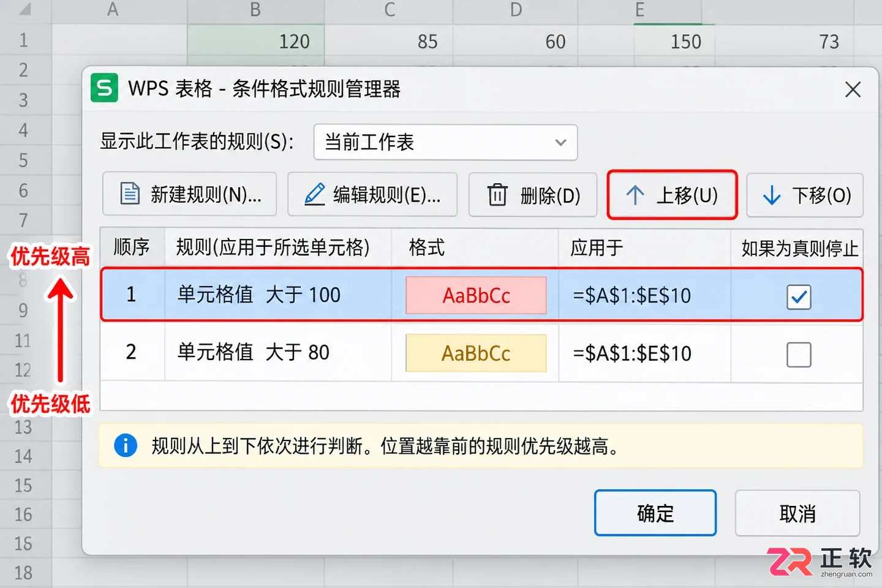Click the 应用于 column header
The width and height of the screenshot is (882, 588).
[597, 247]
